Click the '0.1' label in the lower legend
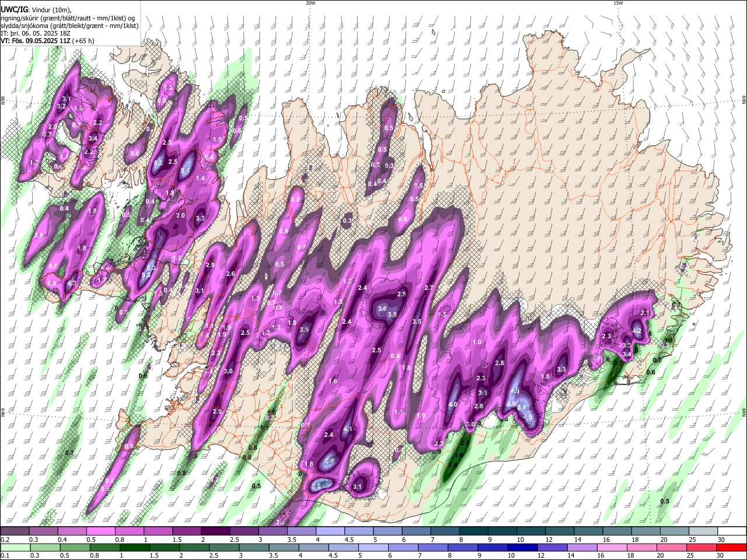This screenshot has width=747, height=560. [x=5, y=556]
